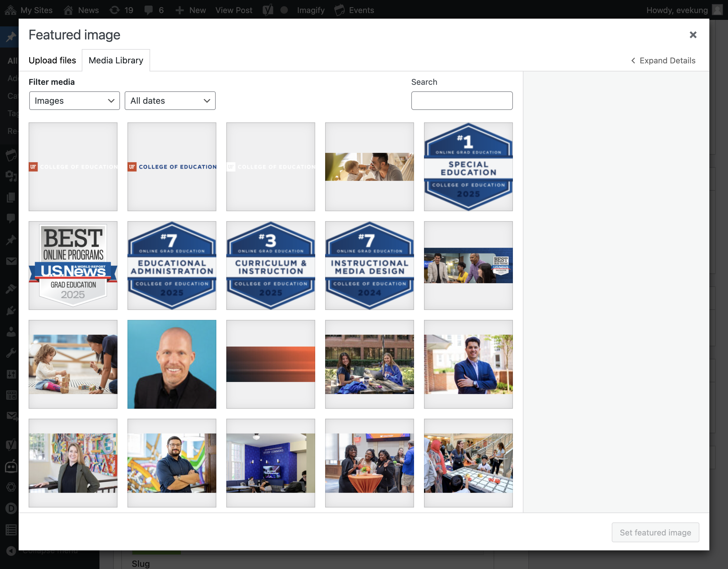Screen dimensions: 728x569
Task: Select the bald man portrait on blue background
Action: 172,364
